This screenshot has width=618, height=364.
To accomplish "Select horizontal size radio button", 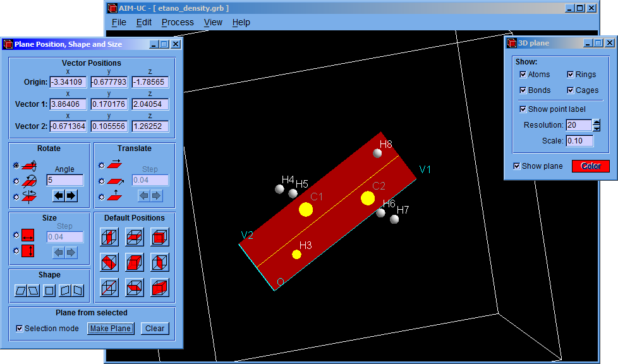I will (x=16, y=235).
